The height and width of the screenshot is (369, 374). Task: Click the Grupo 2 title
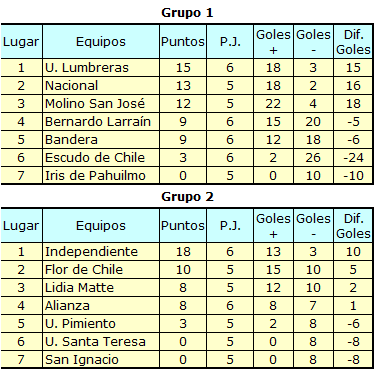tap(187, 197)
